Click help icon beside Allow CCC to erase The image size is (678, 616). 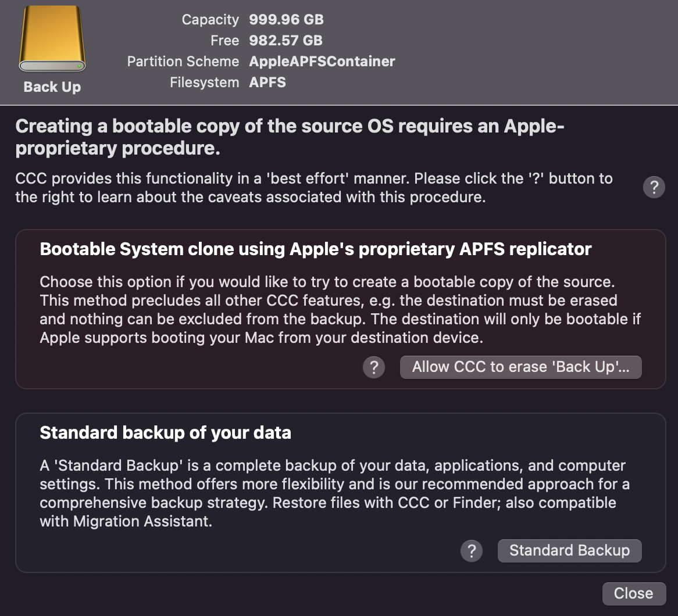[x=373, y=367]
